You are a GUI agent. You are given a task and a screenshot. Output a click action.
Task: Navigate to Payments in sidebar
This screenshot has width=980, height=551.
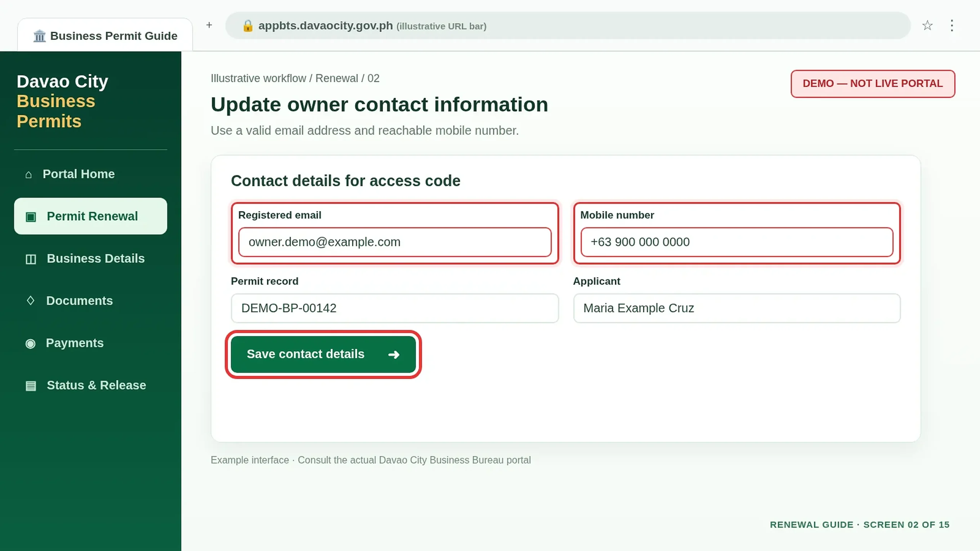(91, 343)
